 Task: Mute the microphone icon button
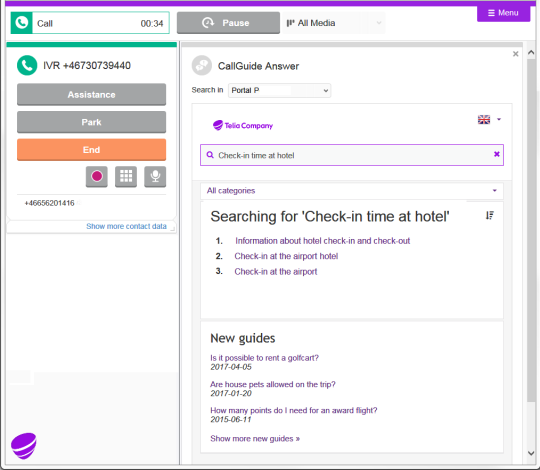pos(155,177)
